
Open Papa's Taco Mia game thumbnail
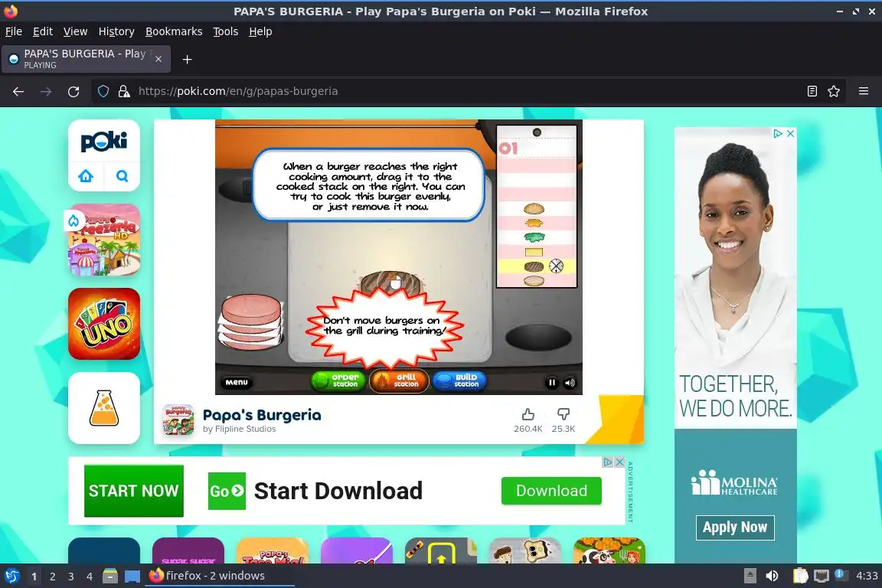[273, 550]
